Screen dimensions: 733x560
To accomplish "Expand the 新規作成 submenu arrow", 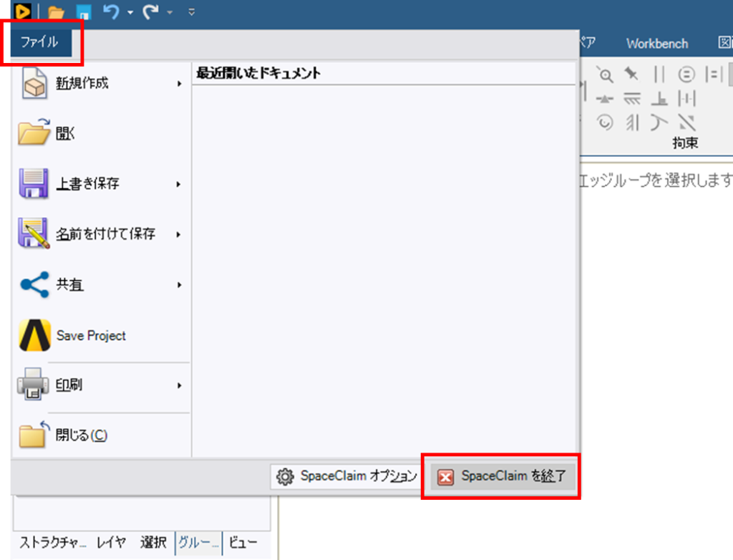I will point(179,84).
